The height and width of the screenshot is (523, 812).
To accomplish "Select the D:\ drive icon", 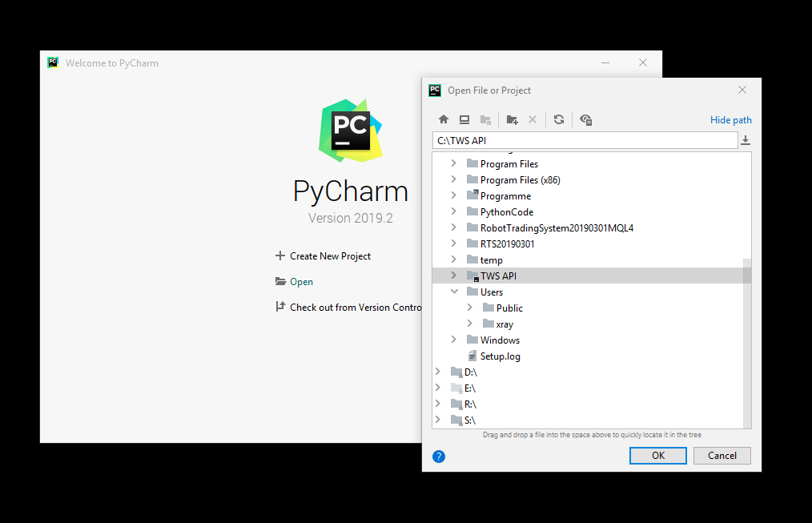I will (x=456, y=372).
